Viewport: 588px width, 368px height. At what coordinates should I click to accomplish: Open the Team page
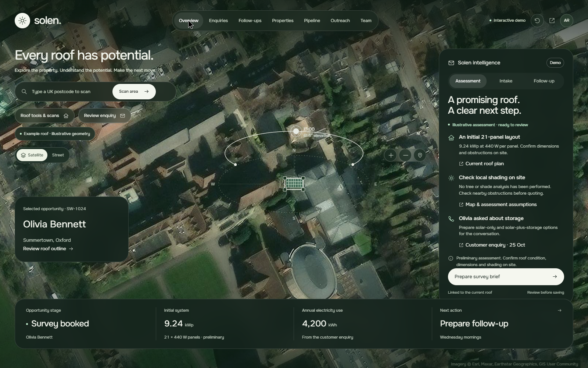pos(366,21)
